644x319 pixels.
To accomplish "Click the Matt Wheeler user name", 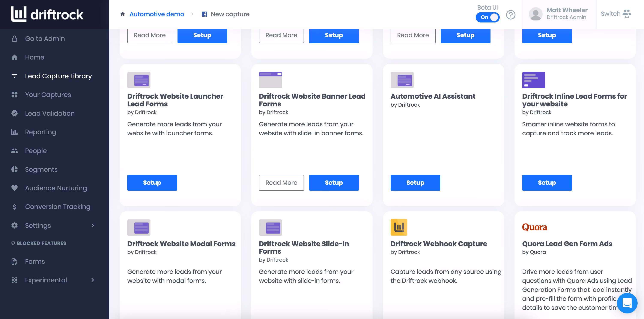I will [x=567, y=10].
